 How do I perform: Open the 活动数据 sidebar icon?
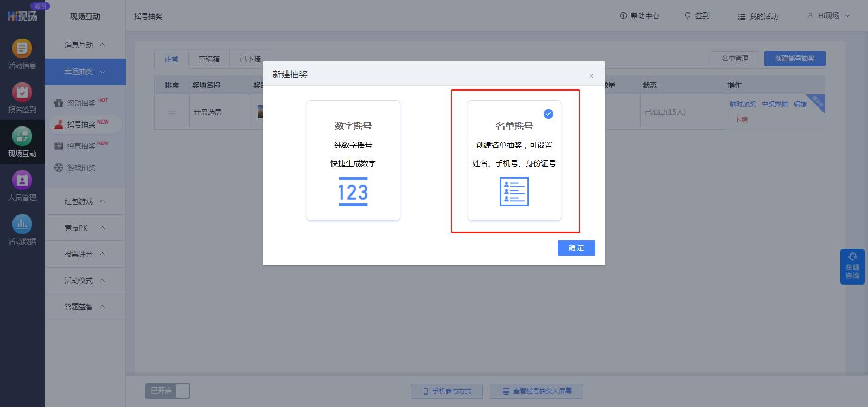point(22,230)
